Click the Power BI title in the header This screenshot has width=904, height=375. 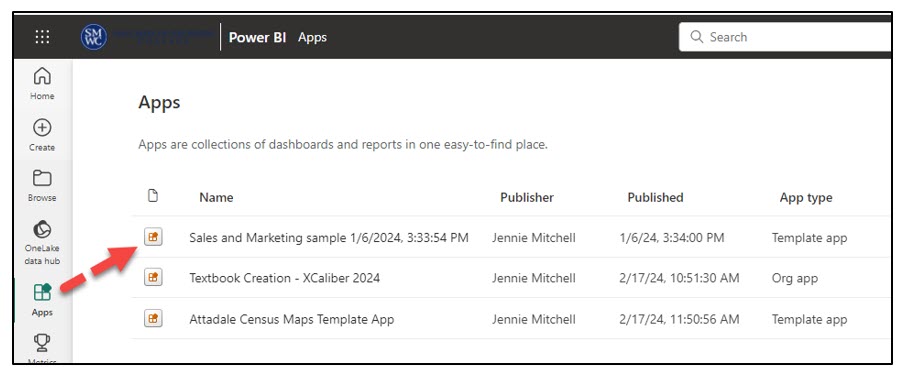coord(257,38)
